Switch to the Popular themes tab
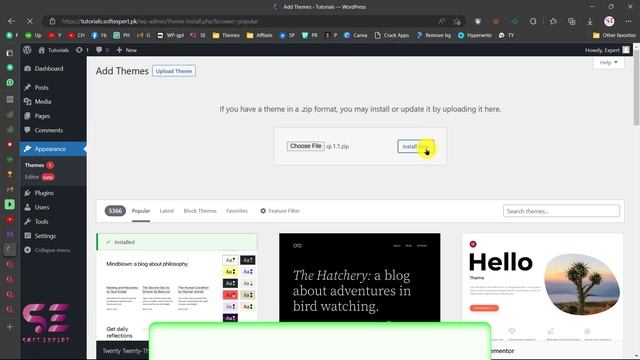The width and height of the screenshot is (640, 360). click(141, 211)
